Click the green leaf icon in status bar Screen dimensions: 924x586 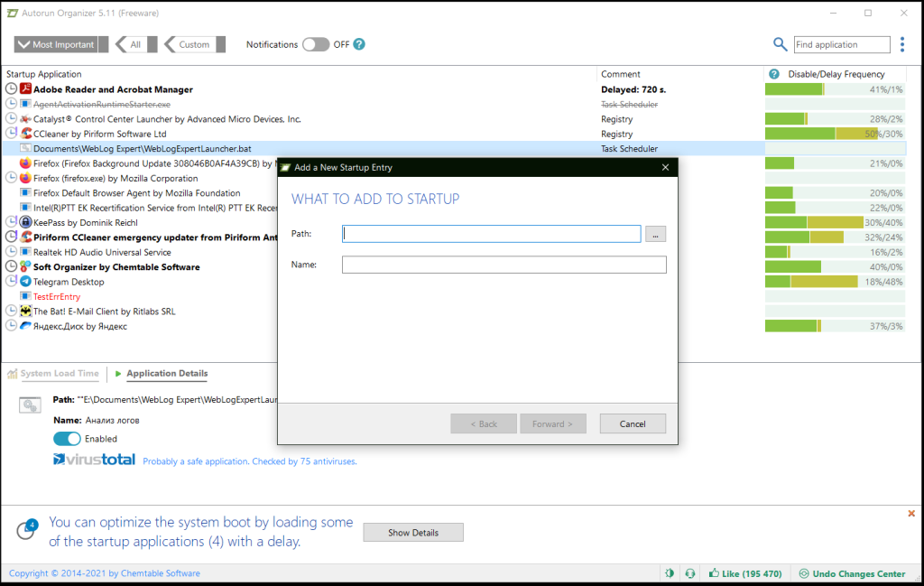(x=670, y=573)
